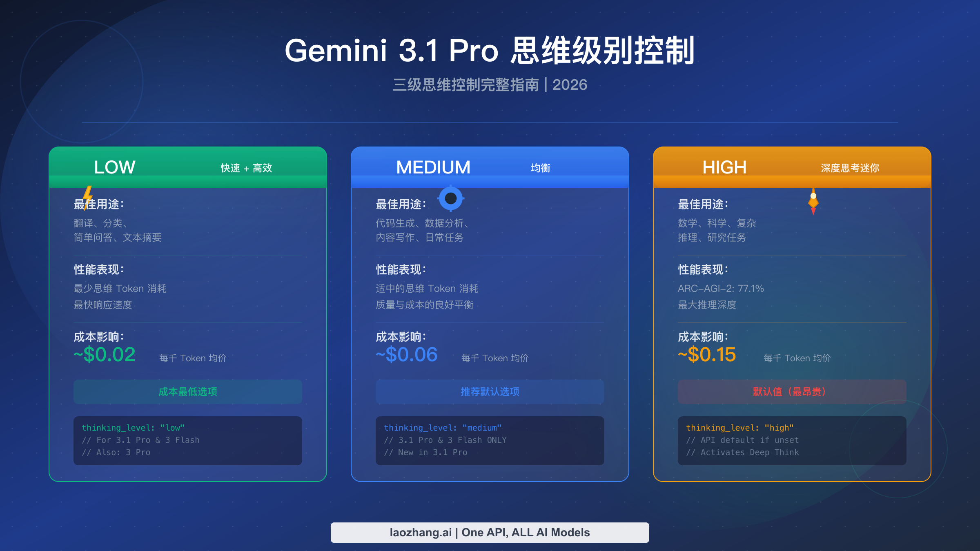Click the ~$0.15 price in HIGH card

click(707, 355)
